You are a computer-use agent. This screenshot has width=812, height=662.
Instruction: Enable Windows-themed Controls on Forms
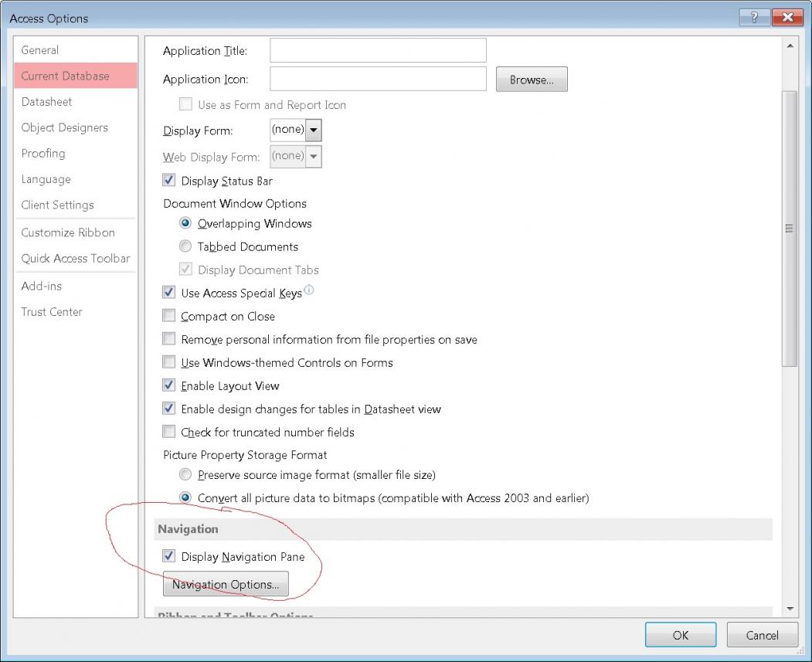[x=169, y=362]
